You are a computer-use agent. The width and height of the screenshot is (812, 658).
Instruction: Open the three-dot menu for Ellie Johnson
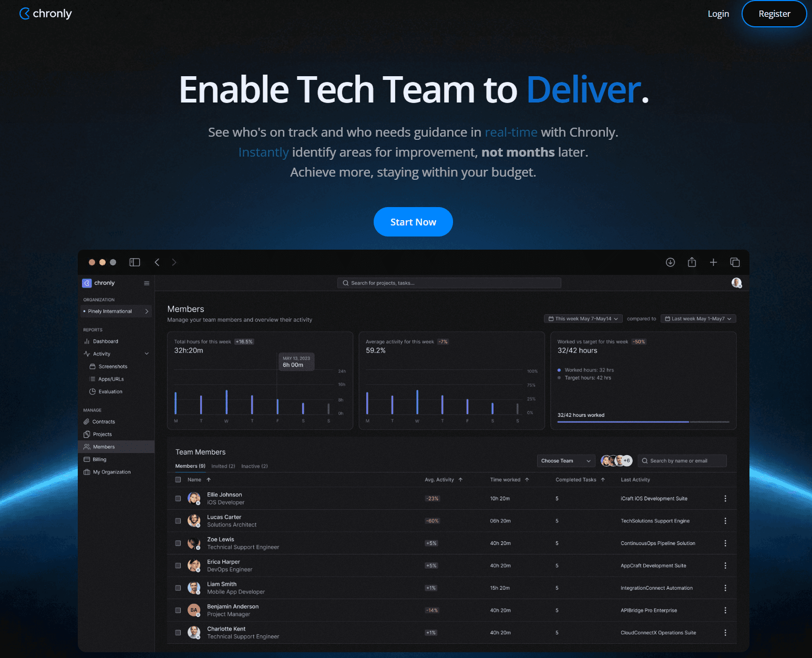point(725,498)
